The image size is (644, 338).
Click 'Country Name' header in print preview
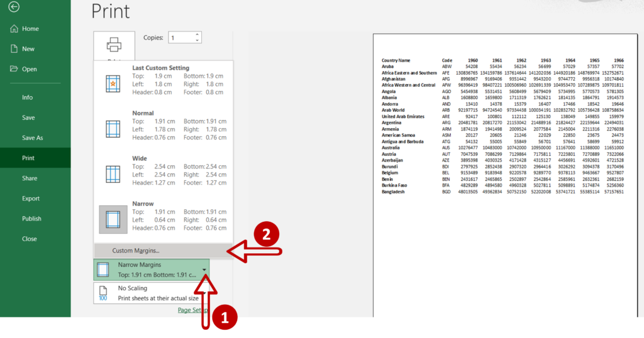click(396, 60)
